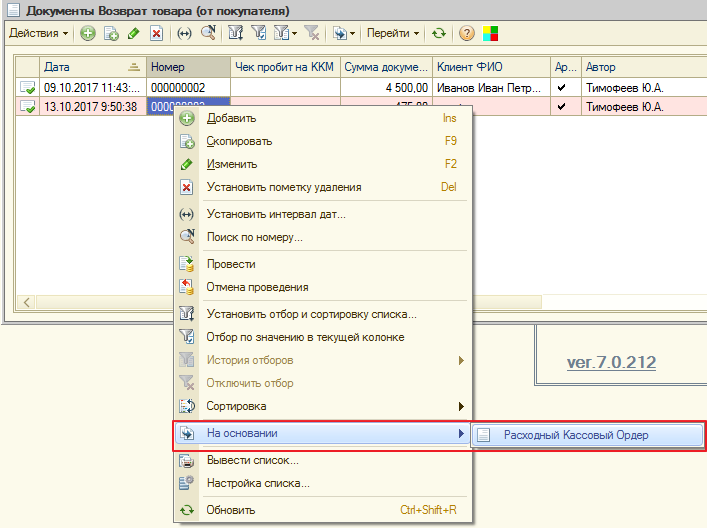Screen dimensions: 707x528
Task: Click the date cell 13.10.2017 9:50:38
Action: [93, 107]
